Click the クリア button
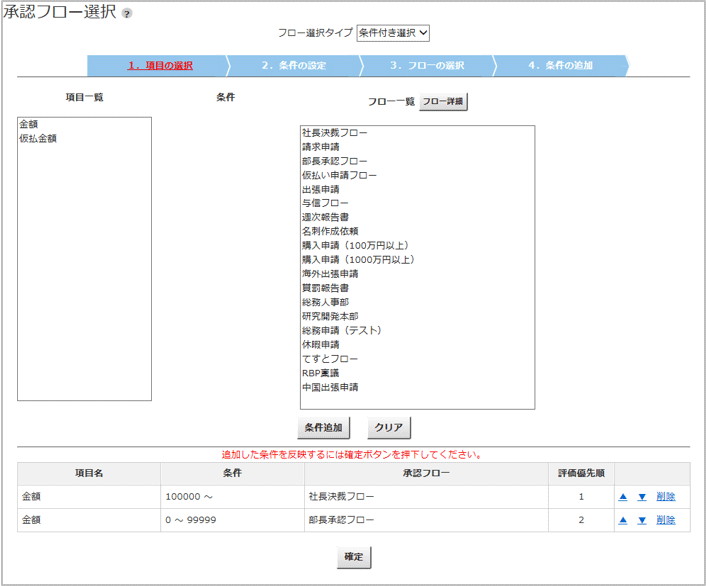Screen dimensions: 706x586 click(x=388, y=428)
